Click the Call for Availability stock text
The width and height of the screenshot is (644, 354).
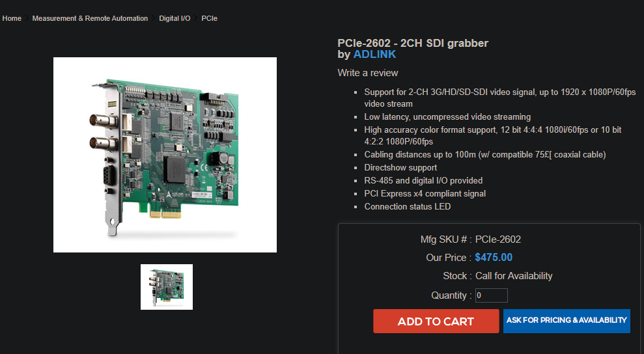pos(514,276)
